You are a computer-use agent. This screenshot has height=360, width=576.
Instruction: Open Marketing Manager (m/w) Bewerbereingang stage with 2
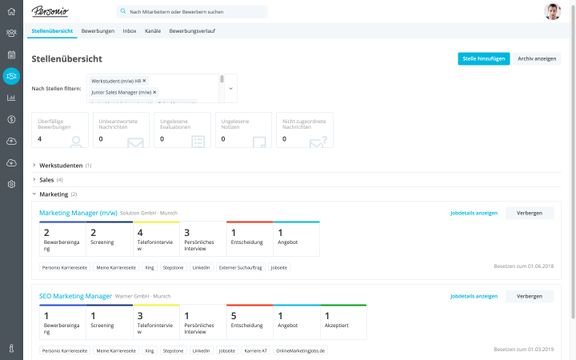[62, 239]
